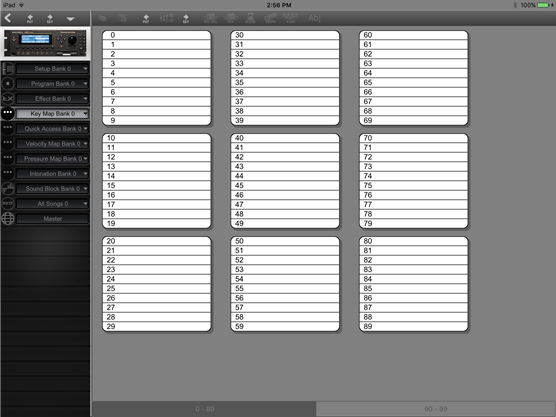Select slot 29 row

click(157, 326)
